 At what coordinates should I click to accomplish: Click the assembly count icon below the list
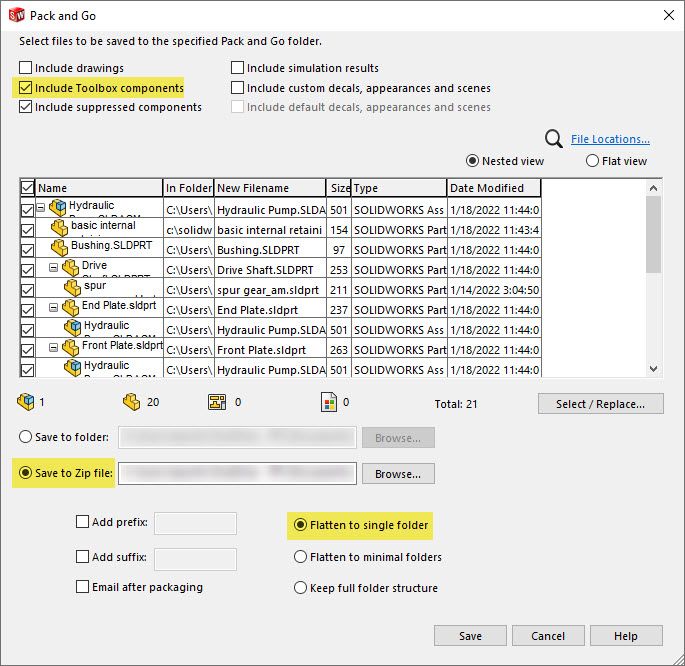click(25, 403)
